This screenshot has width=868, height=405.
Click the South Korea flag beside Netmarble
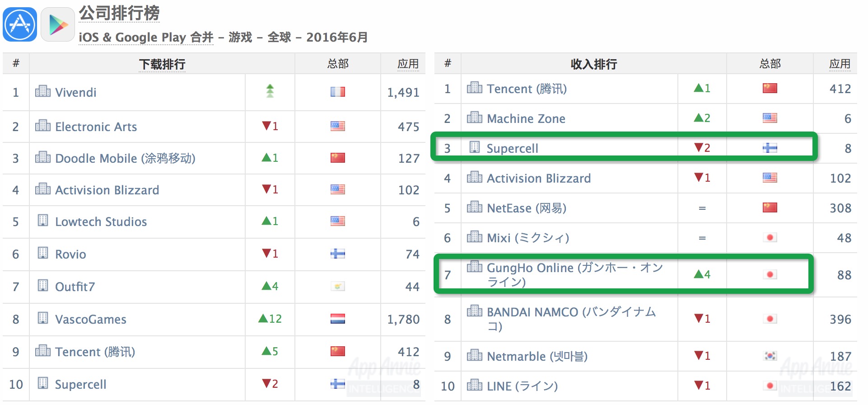click(x=770, y=356)
